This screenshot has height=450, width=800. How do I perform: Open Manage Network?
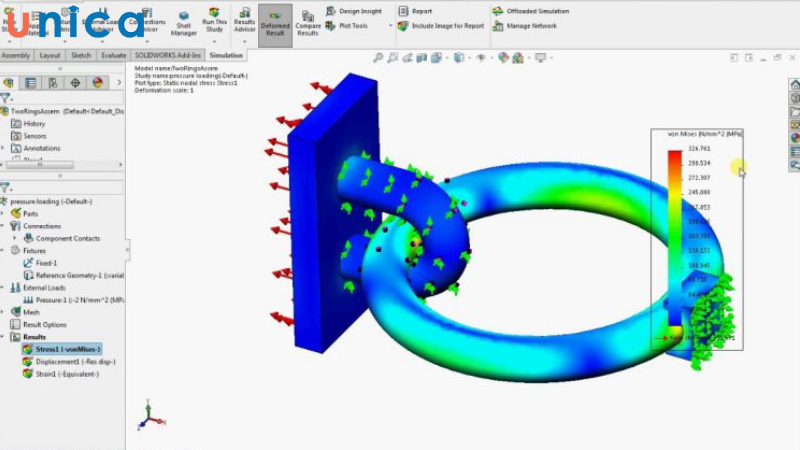point(524,26)
